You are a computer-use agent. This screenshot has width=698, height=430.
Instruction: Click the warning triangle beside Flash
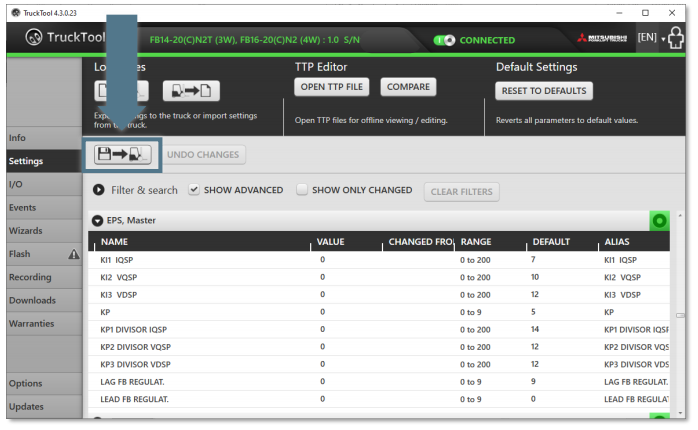73,255
